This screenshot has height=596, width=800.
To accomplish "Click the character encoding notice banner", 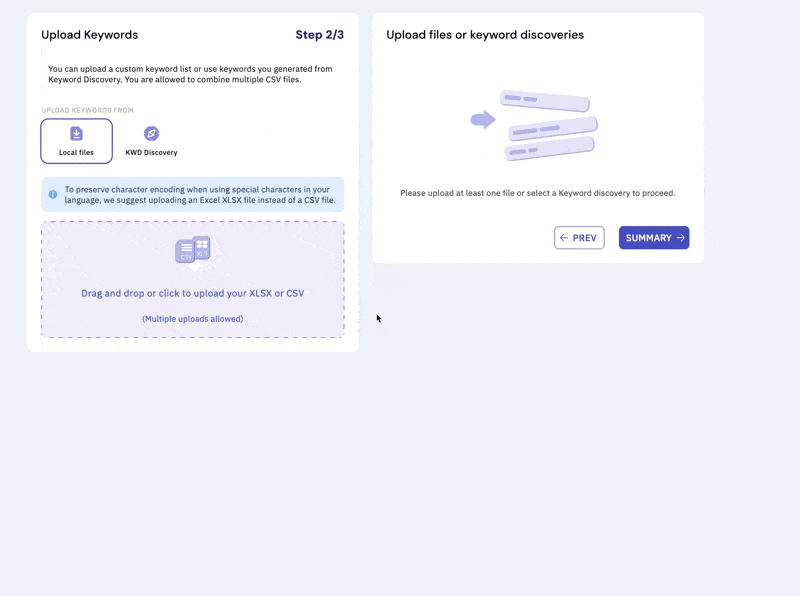I will click(x=193, y=194).
